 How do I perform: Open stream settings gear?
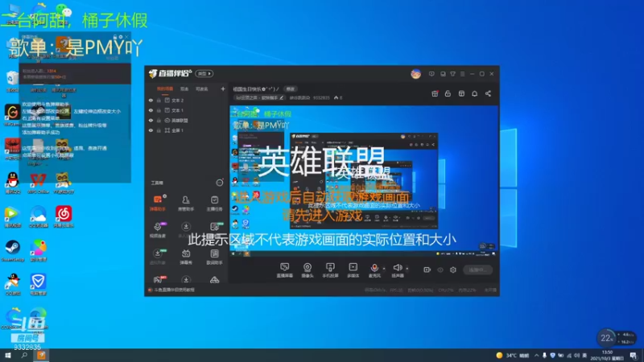coord(453,269)
